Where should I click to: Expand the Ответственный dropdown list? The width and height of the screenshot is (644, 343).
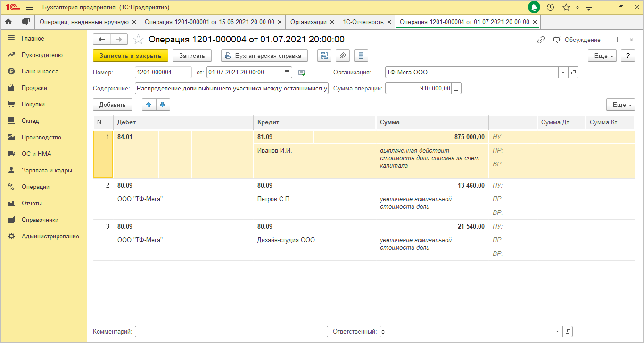pos(558,332)
